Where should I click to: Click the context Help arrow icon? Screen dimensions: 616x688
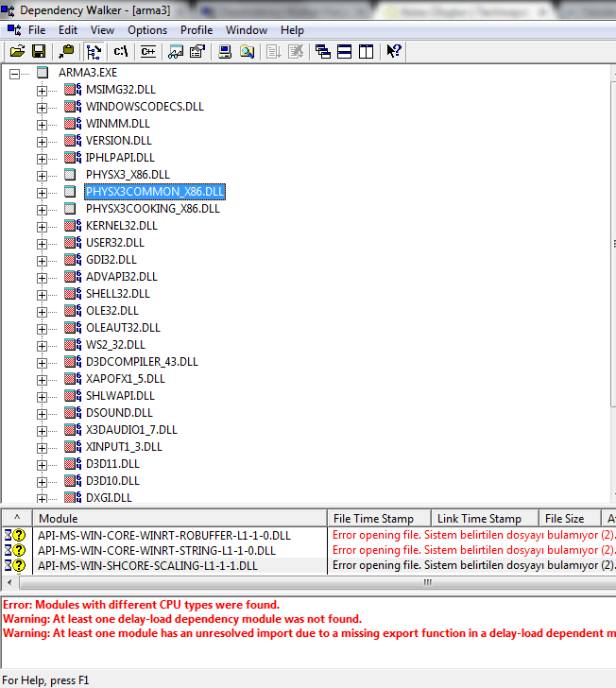point(394,51)
